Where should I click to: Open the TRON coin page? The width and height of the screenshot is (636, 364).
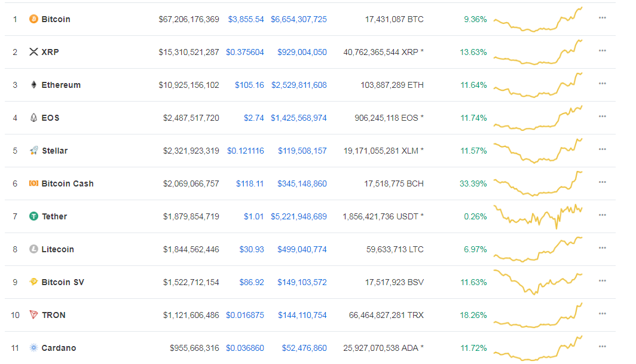tap(54, 315)
